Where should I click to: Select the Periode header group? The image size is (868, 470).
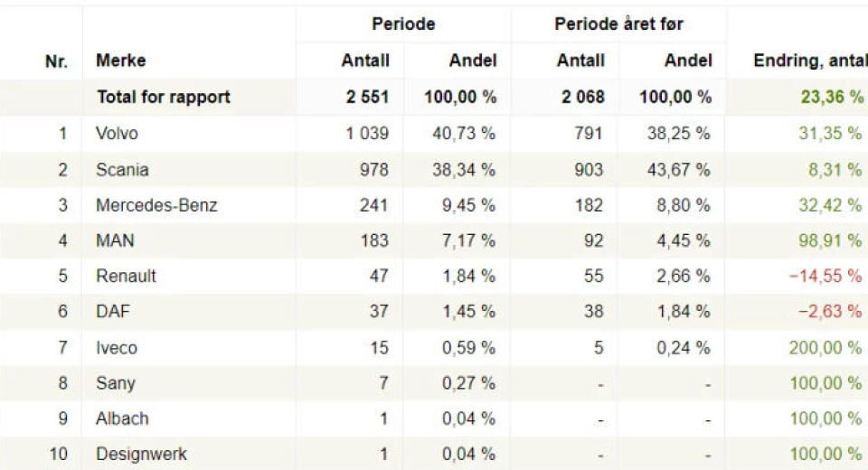pyautogui.click(x=402, y=24)
